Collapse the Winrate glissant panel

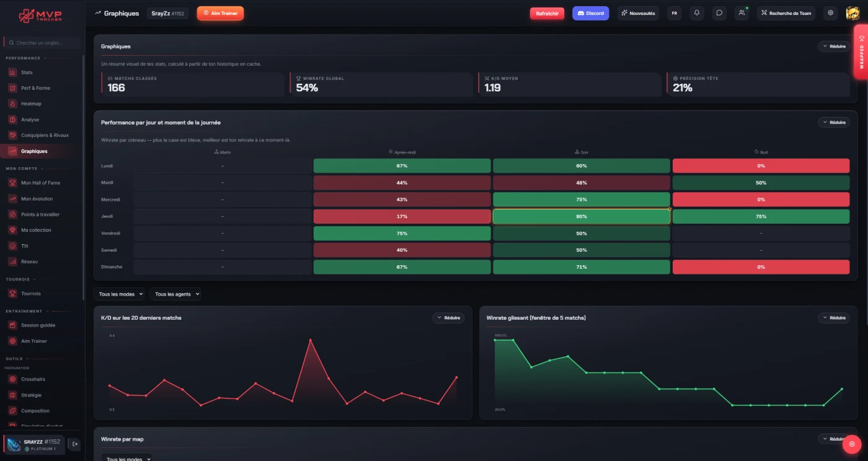click(x=833, y=318)
